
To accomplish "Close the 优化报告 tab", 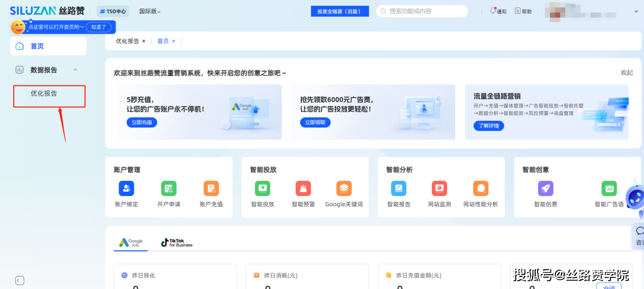I will pyautogui.click(x=143, y=41).
